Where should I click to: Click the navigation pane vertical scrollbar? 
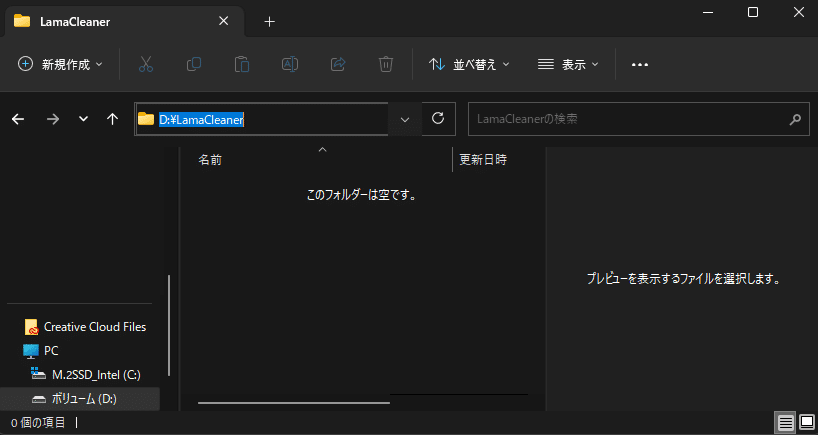tap(169, 325)
